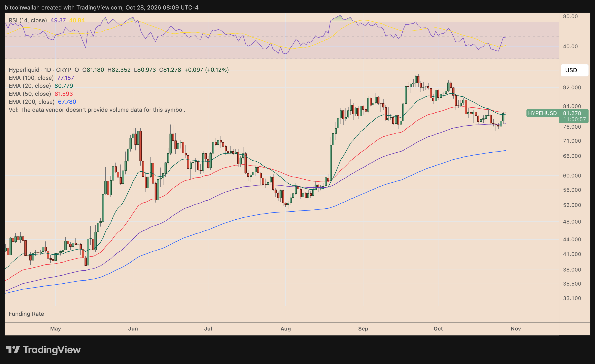Click the EMA 200 value 67.780
This screenshot has width=595, height=364.
67,102
